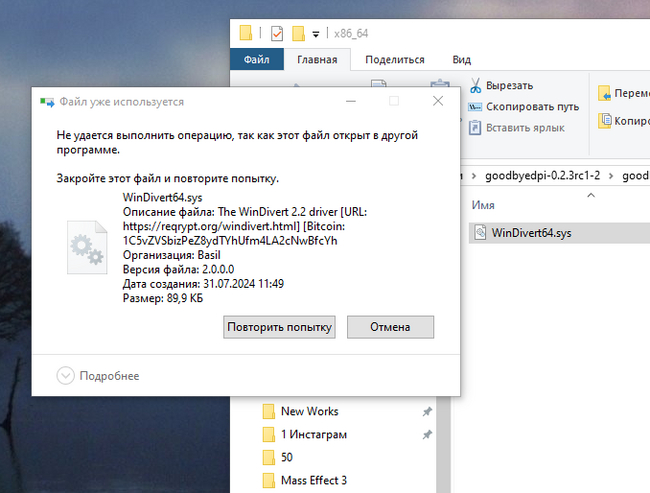Click the Копировать в icon in ribbon

click(604, 121)
